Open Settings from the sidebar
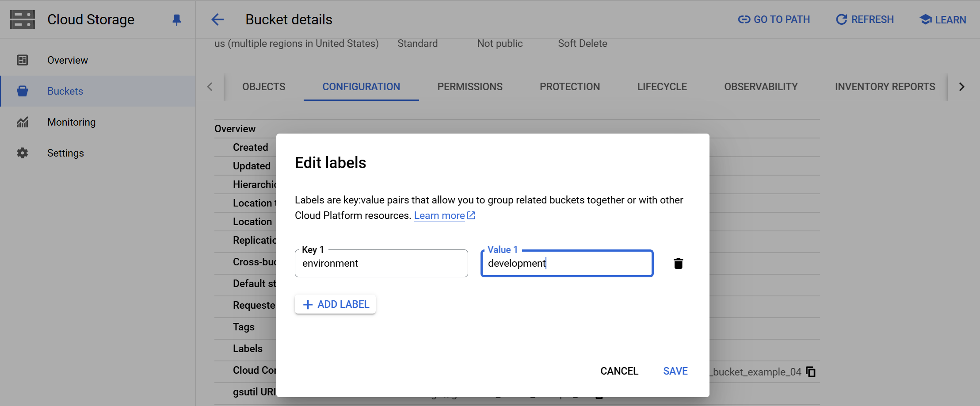The width and height of the screenshot is (980, 406). [65, 153]
